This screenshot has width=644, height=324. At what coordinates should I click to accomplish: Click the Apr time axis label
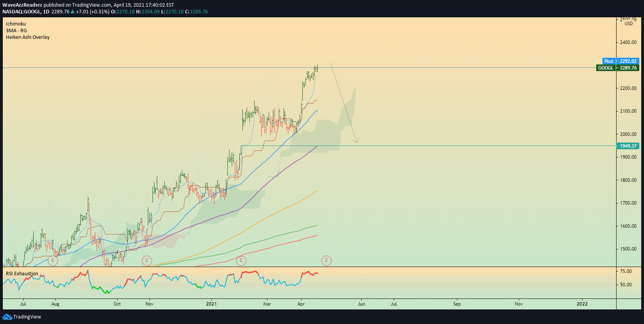[x=301, y=304]
